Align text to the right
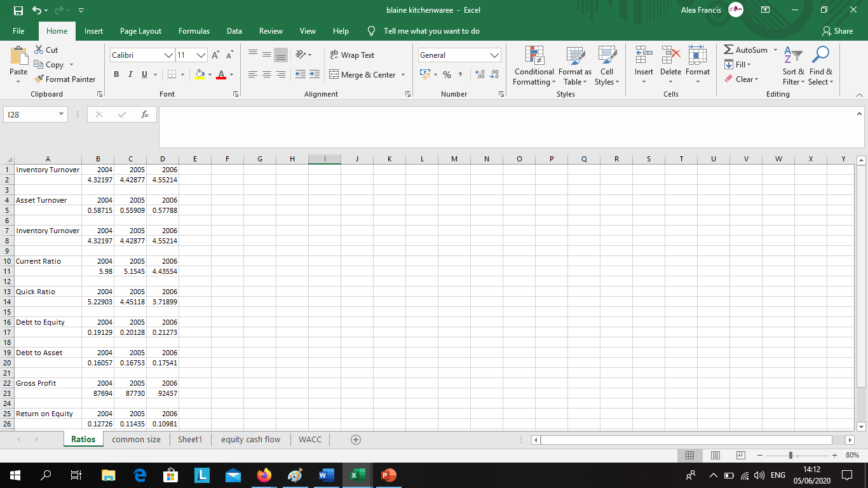868x488 pixels. pos(280,75)
